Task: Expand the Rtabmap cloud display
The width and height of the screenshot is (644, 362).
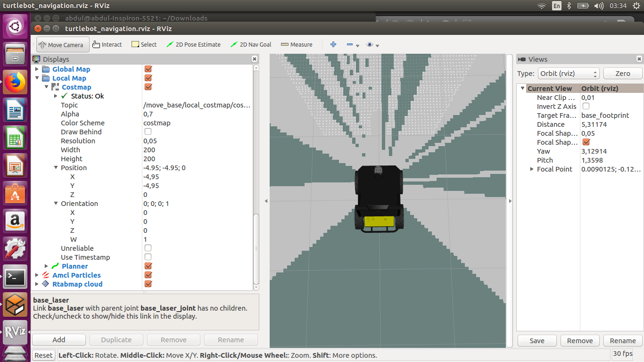Action: (37, 284)
